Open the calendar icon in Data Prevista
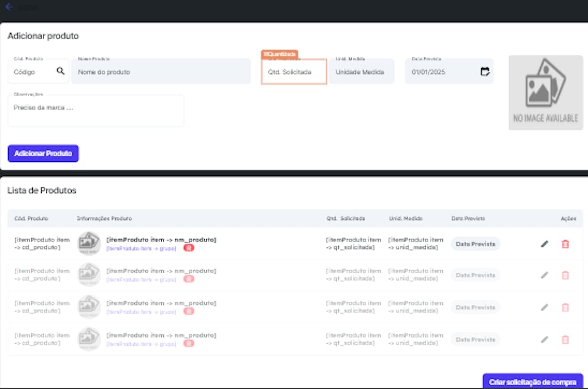The image size is (588, 389). [x=485, y=71]
